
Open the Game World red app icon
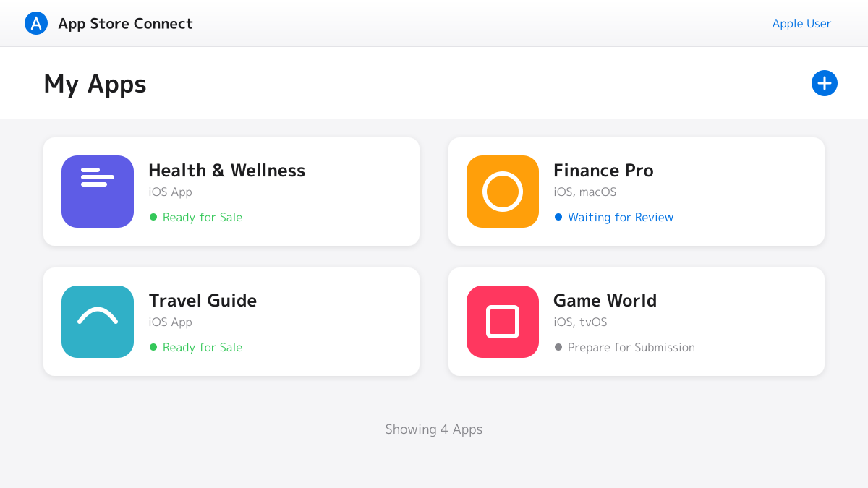tap(503, 322)
